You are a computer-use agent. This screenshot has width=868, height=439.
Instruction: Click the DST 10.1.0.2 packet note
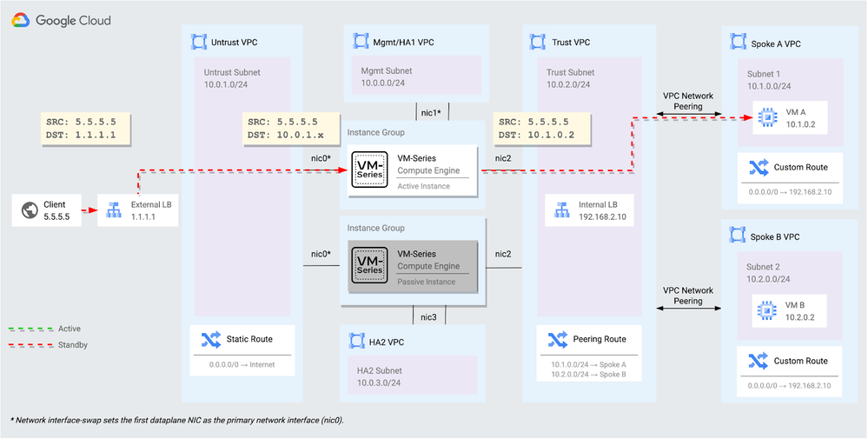coord(540,129)
